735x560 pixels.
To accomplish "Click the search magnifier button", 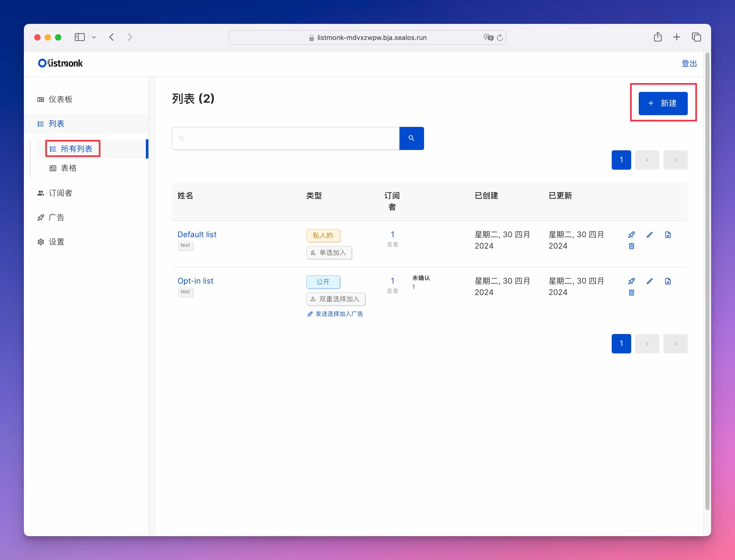I will pos(411,138).
